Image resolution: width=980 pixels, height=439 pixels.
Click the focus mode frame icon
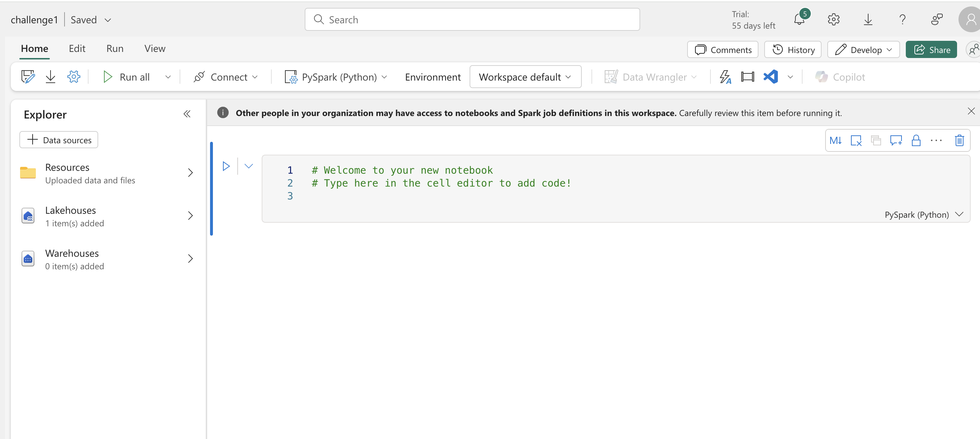748,77
